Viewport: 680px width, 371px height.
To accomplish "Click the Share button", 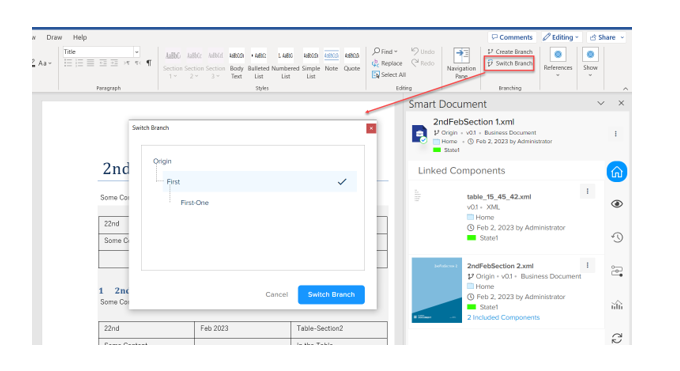I will [607, 37].
